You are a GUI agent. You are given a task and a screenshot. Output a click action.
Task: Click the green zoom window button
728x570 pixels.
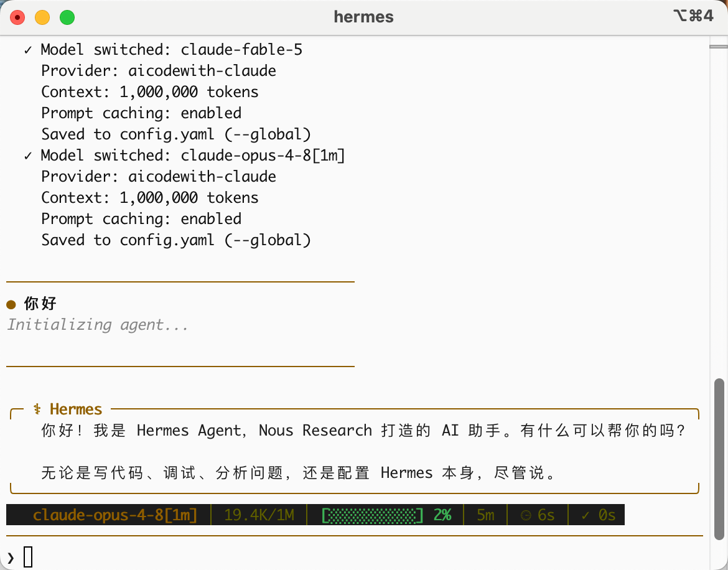(x=67, y=17)
